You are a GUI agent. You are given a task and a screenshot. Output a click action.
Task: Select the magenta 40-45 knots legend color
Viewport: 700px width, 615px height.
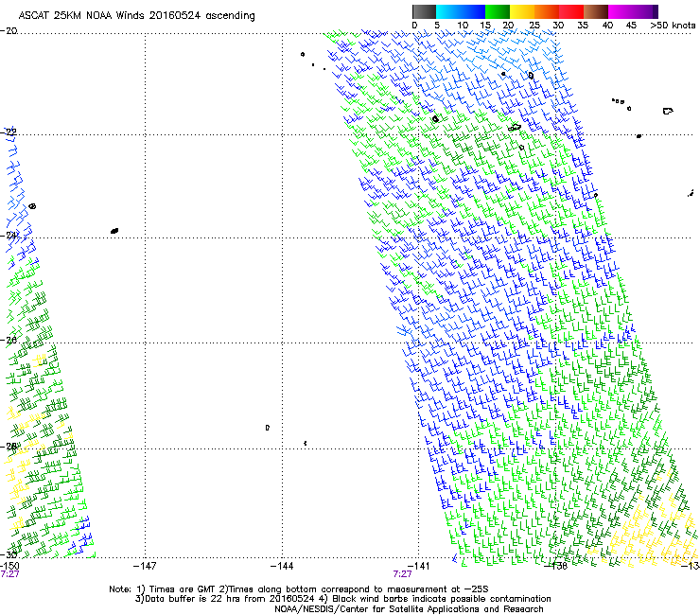coord(621,11)
